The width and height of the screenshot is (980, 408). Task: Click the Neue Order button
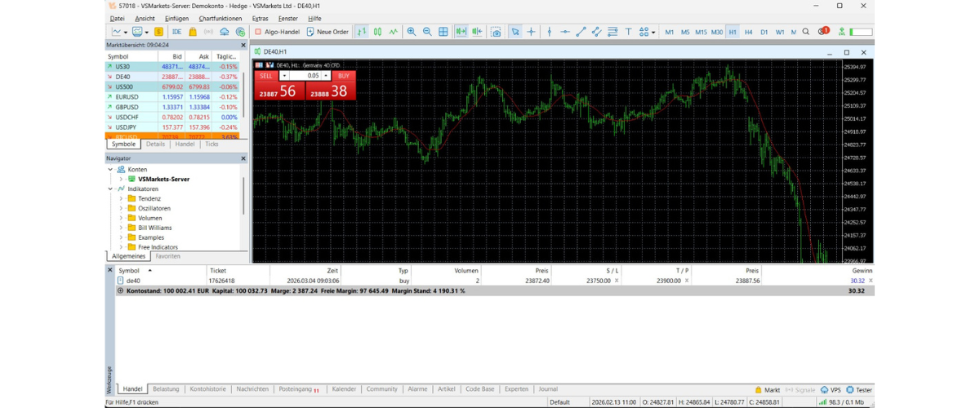(327, 32)
